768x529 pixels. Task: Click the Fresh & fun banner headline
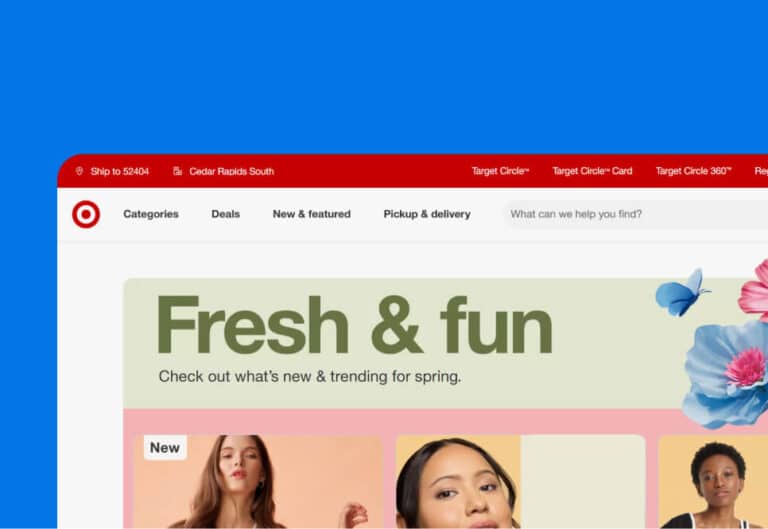[354, 325]
